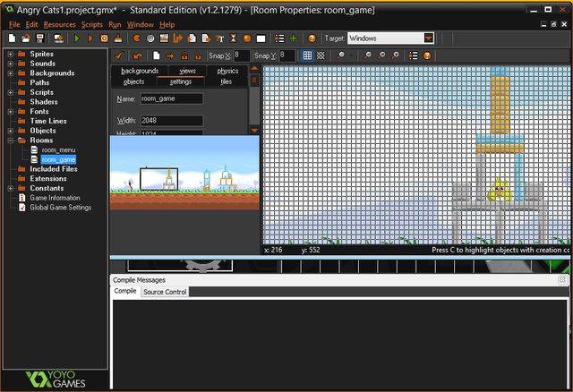Click the Snap Y value field
The image size is (573, 392).
click(x=286, y=55)
